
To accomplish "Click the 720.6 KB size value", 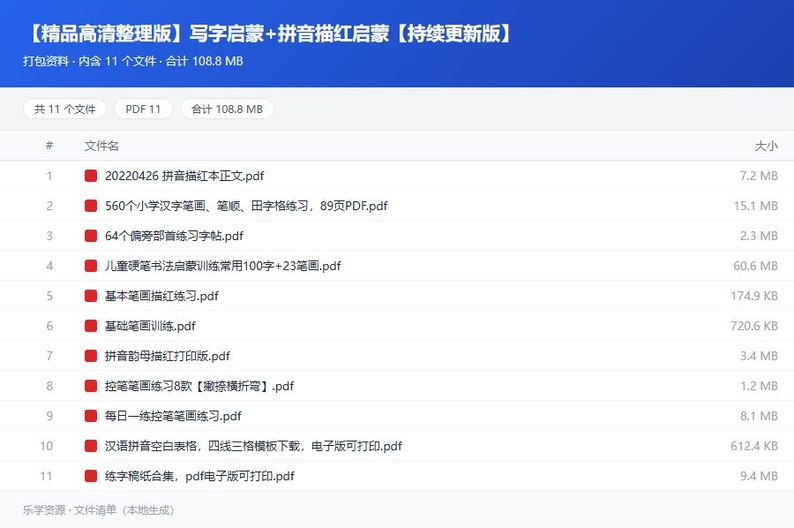I will coord(754,326).
